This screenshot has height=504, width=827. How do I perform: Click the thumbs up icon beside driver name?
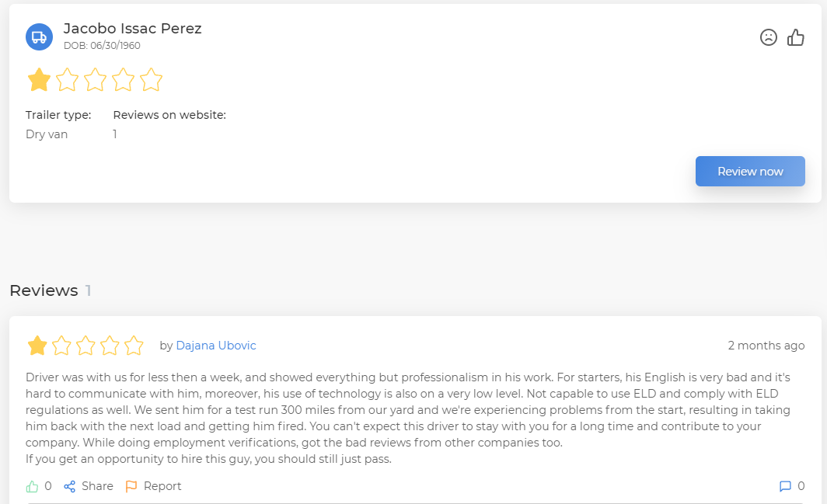pyautogui.click(x=796, y=37)
